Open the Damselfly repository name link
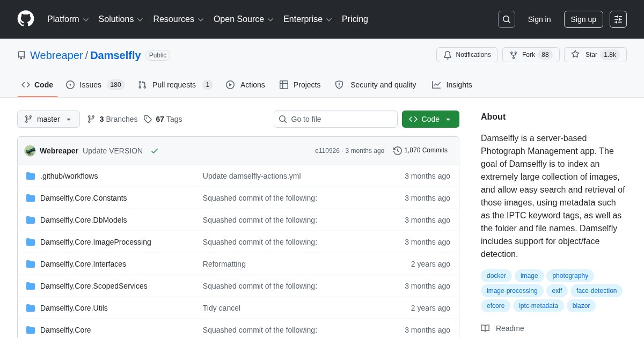 tap(115, 55)
